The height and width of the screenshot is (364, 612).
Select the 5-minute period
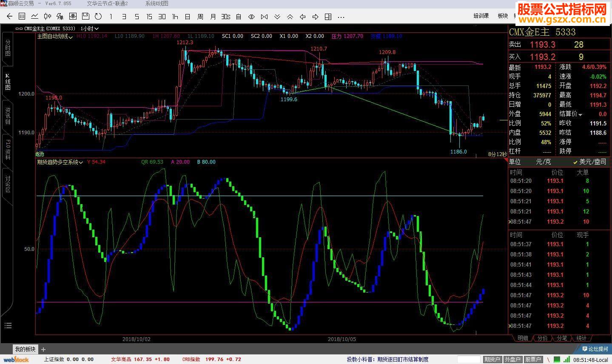click(137, 17)
